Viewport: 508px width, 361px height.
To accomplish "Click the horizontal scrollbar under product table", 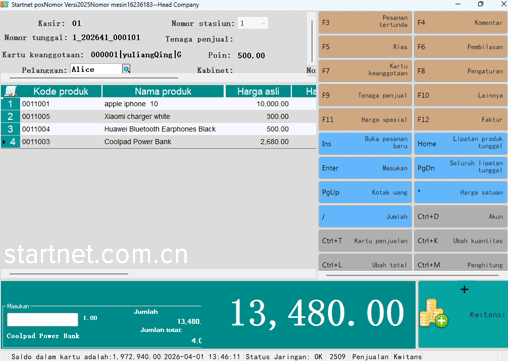I will point(69,274).
